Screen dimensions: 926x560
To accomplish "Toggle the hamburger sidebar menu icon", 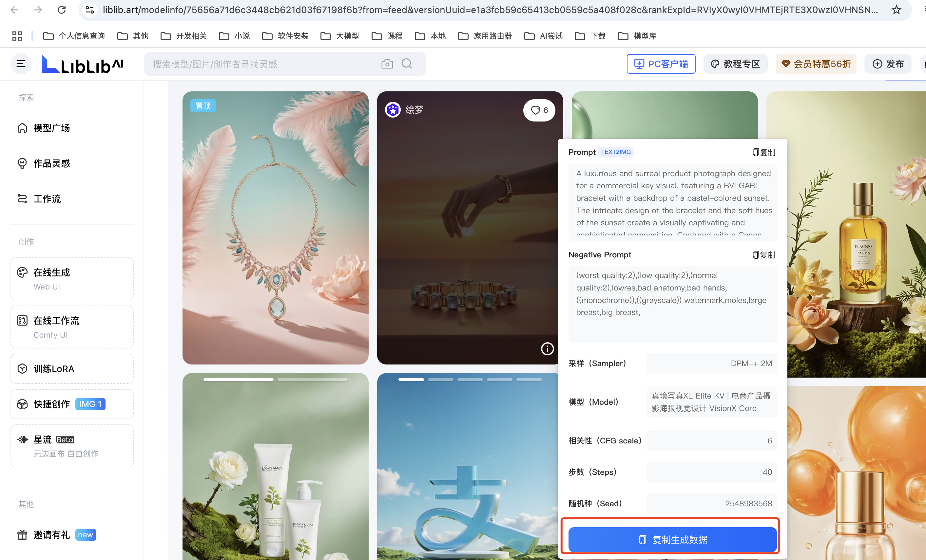I will [x=21, y=64].
